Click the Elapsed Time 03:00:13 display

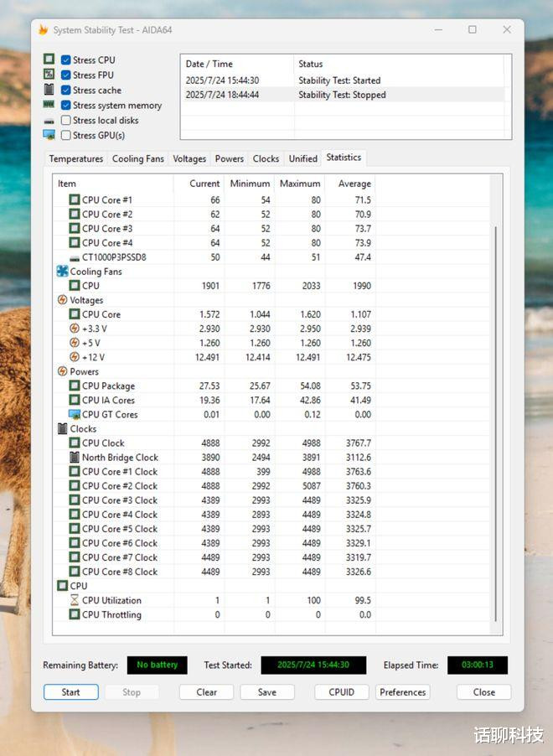tap(478, 665)
